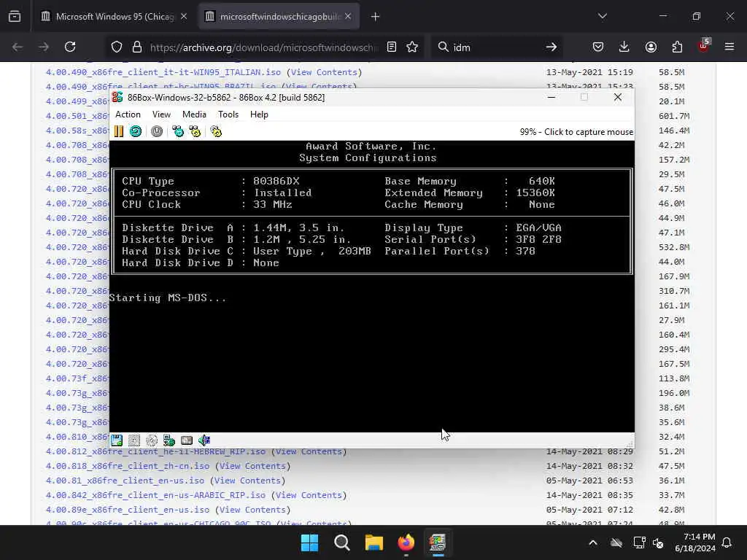Click the ACPI shutdown power icon
747x560 pixels.
tap(157, 131)
